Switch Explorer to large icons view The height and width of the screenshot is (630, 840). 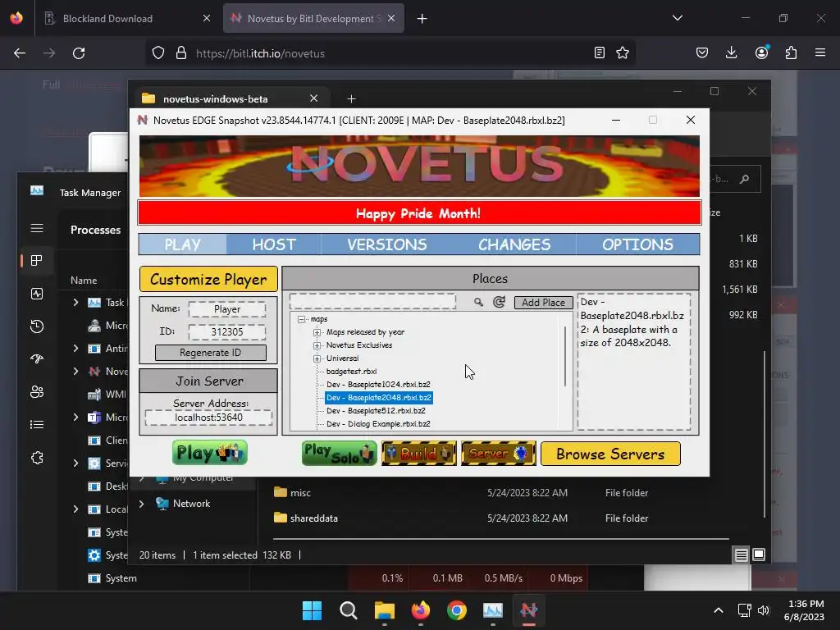point(759,555)
